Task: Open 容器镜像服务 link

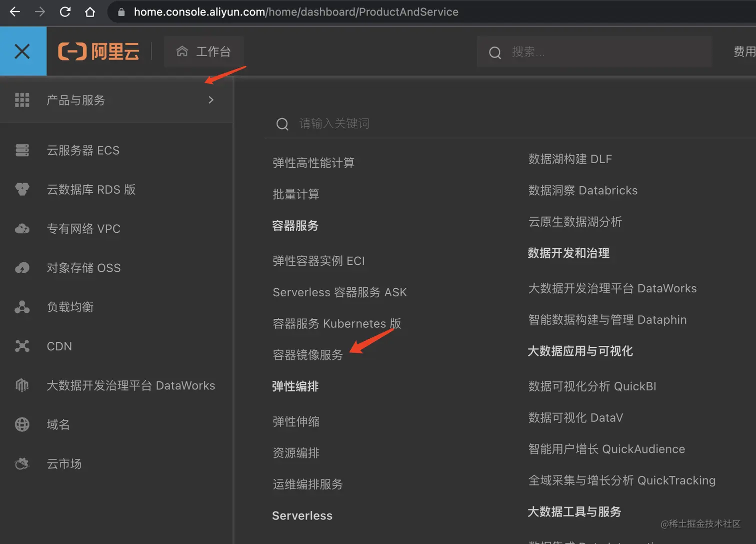Action: [307, 355]
